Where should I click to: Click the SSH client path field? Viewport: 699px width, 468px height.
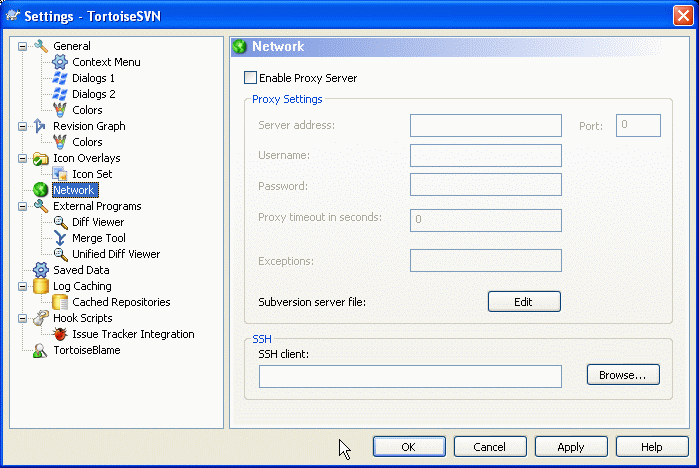[x=410, y=376]
